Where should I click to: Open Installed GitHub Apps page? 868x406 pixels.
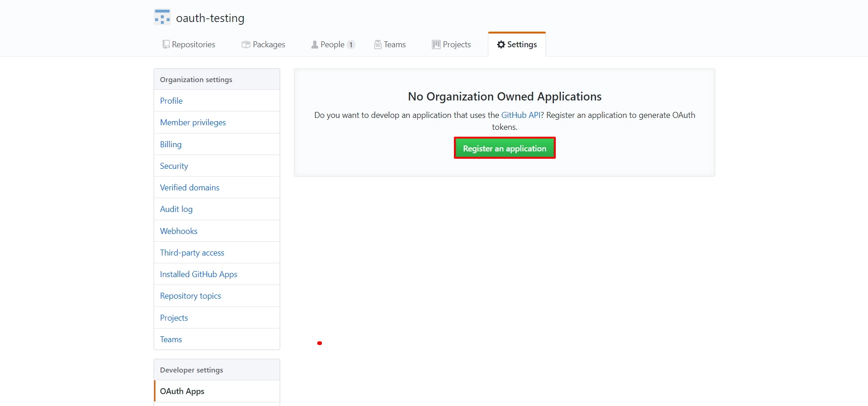coord(217,274)
